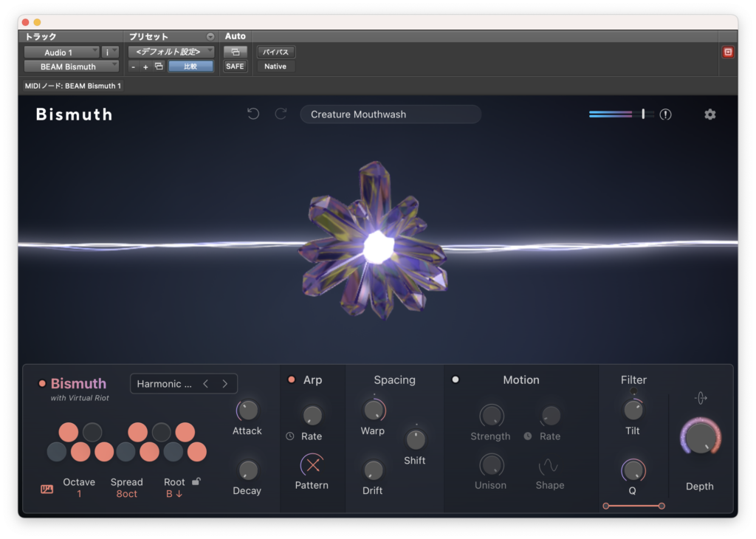Click the track info 'i' button
This screenshot has width=756, height=539.
(110, 52)
